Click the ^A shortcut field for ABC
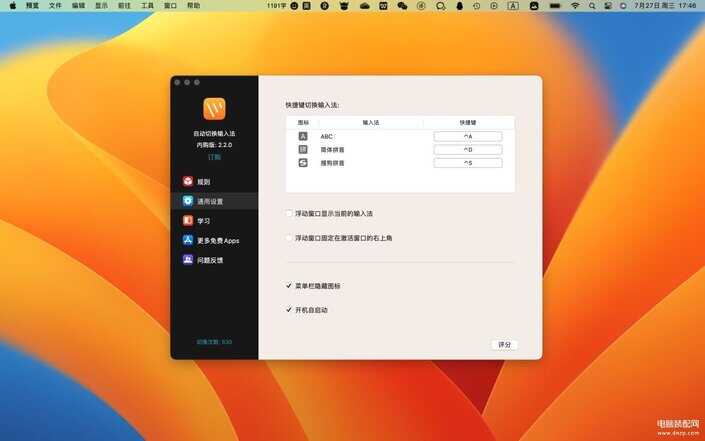 click(468, 136)
